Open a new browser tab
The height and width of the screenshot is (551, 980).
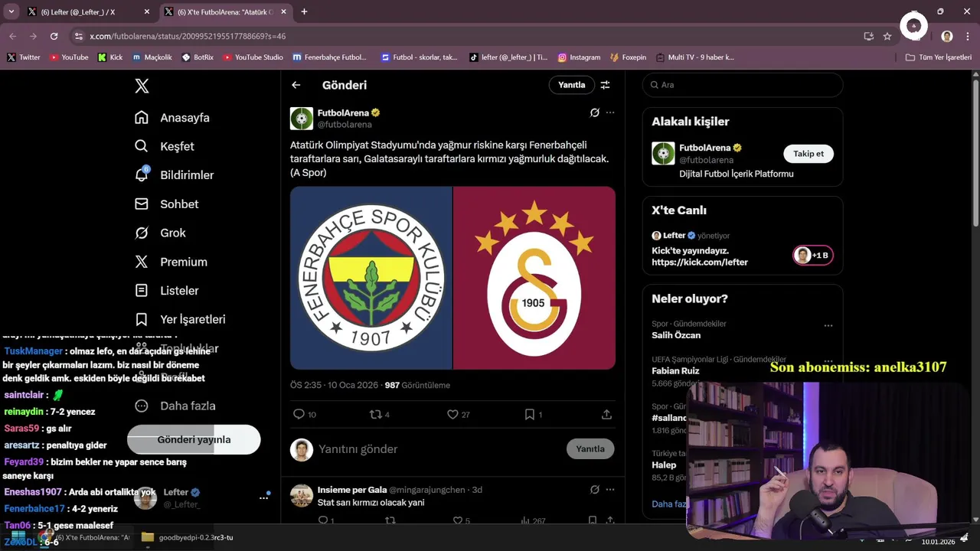304,11
